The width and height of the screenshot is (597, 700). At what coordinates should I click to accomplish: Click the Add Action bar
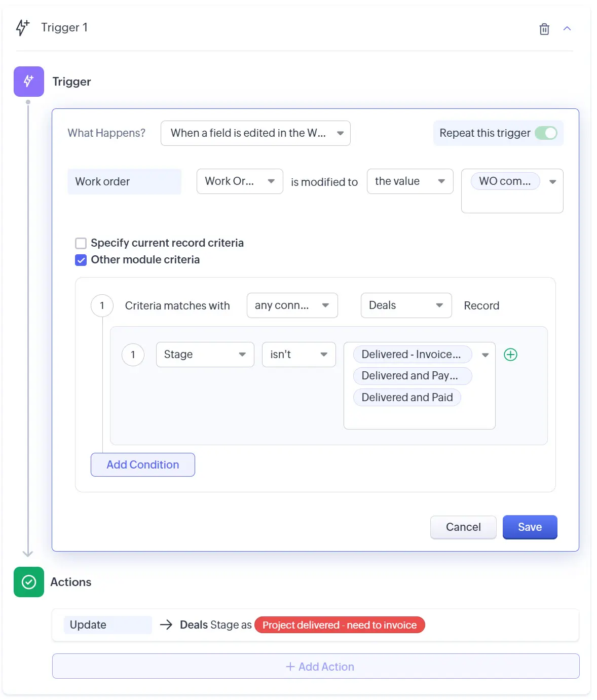click(315, 667)
